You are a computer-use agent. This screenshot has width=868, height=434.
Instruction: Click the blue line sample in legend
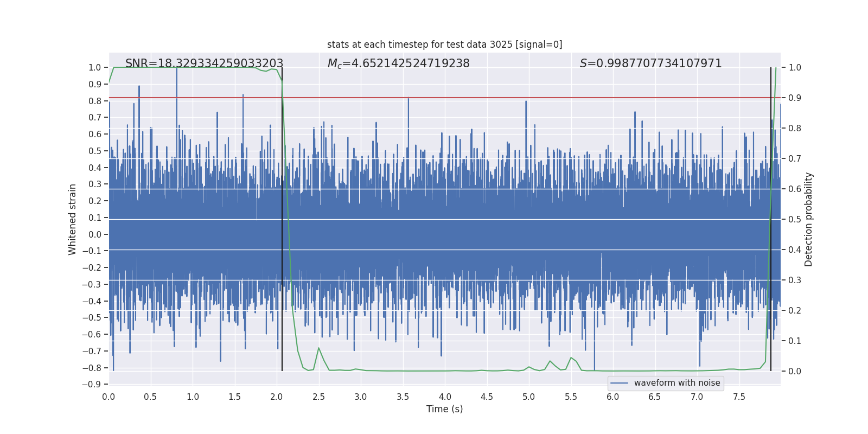pyautogui.click(x=619, y=383)
